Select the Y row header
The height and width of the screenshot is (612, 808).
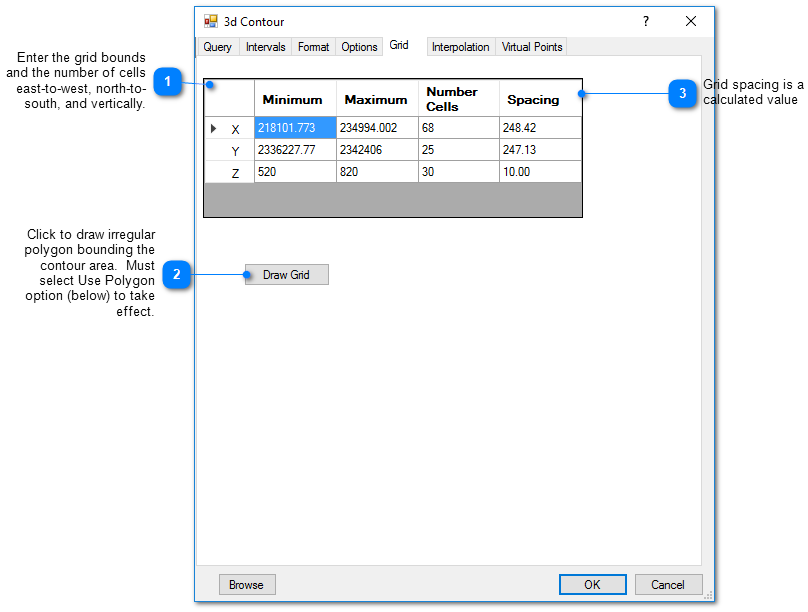click(230, 151)
